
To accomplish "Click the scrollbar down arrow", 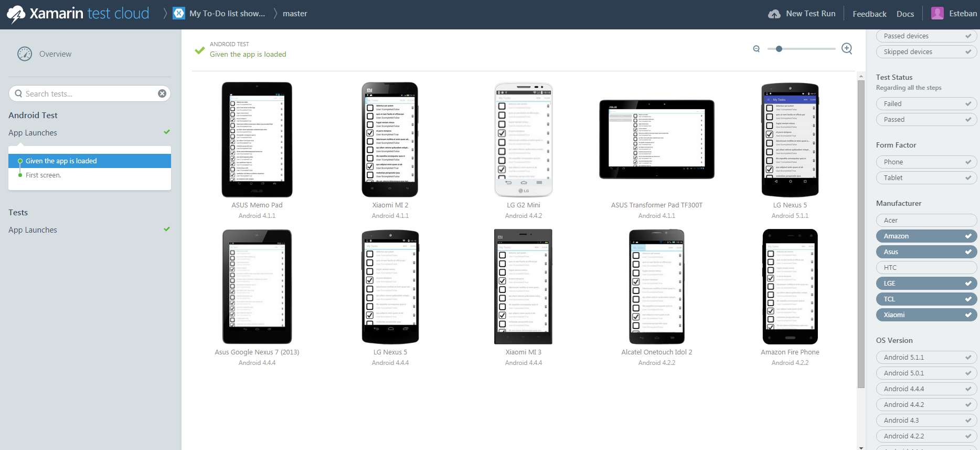I will pos(861,447).
